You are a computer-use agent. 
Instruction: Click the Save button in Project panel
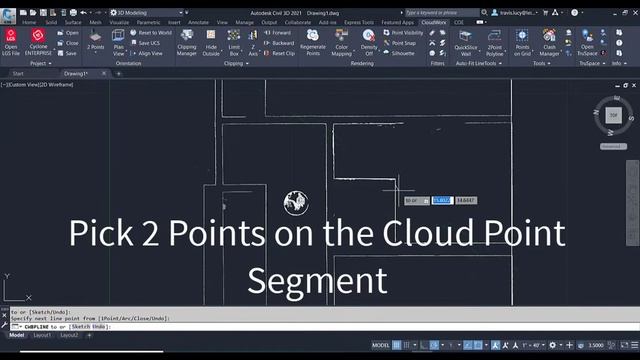pos(67,53)
